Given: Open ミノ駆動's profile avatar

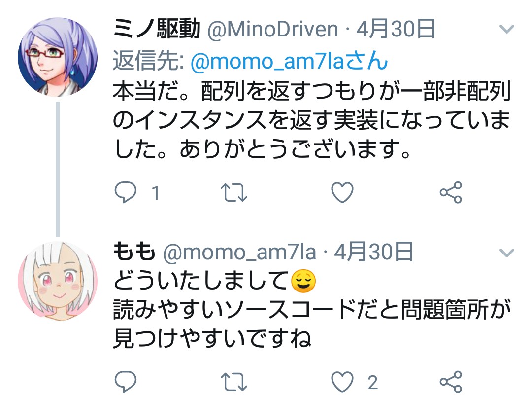Looking at the screenshot, I should (58, 57).
